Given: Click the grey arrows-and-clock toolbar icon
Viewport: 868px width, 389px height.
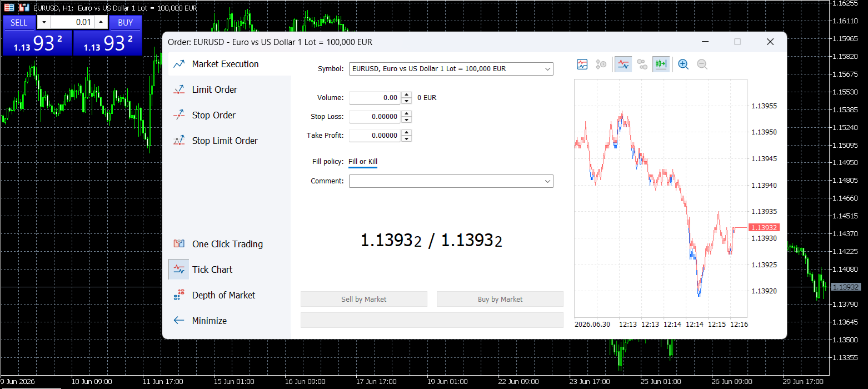Looking at the screenshot, I should (601, 64).
